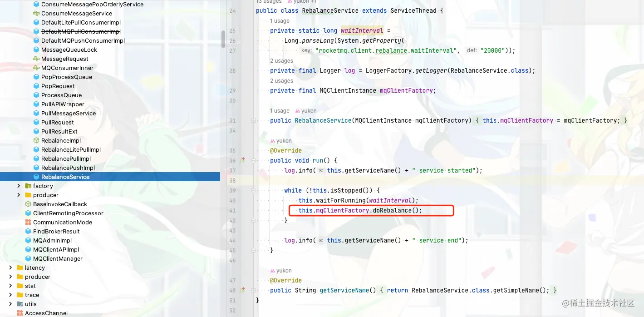The height and width of the screenshot is (317, 644).
Task: Select PopRequest in the project tree
Action: (x=58, y=86)
